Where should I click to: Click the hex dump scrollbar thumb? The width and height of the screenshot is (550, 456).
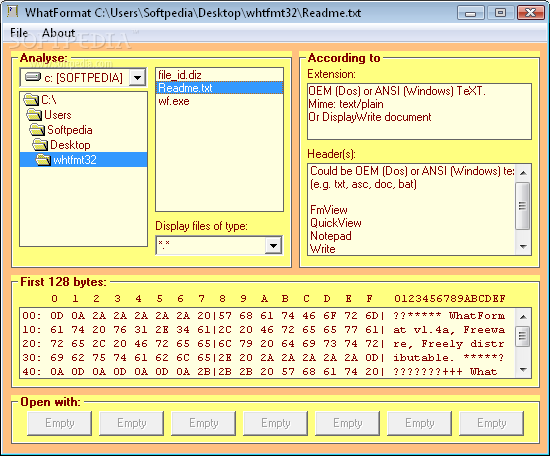click(x=523, y=336)
